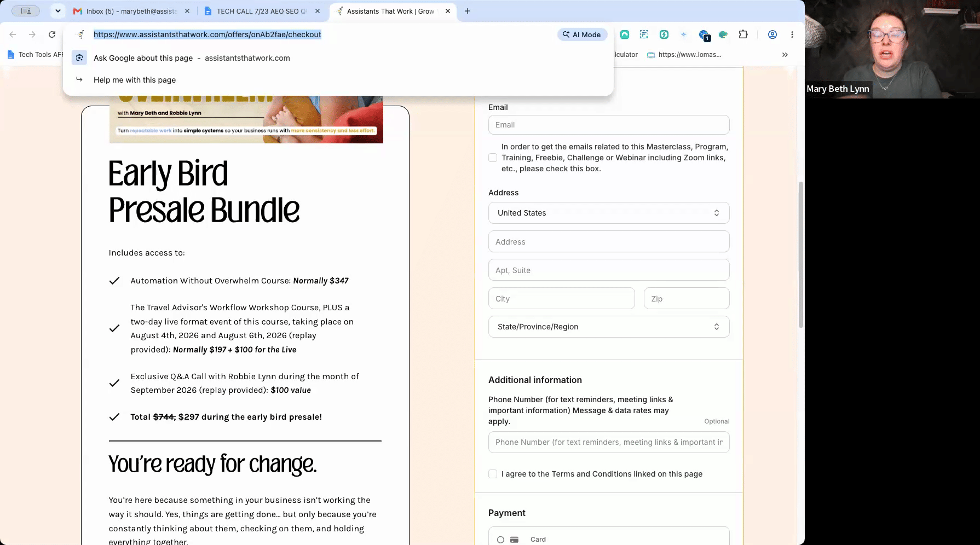Click the Zip input field
The image size is (980, 545).
687,299
